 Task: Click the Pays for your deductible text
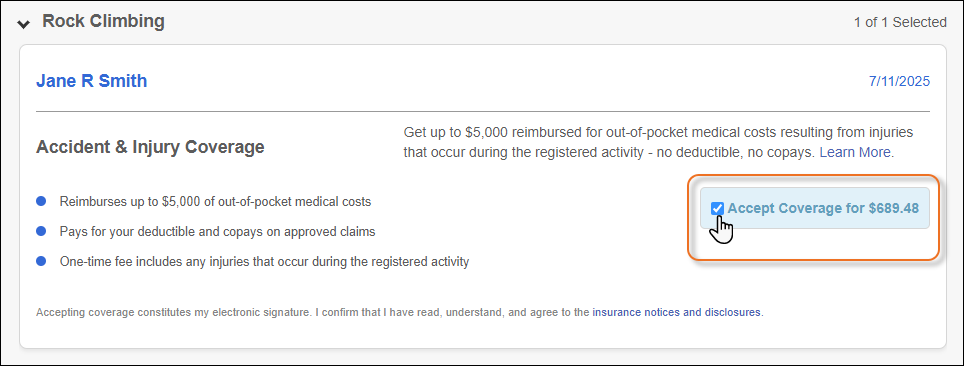[217, 231]
